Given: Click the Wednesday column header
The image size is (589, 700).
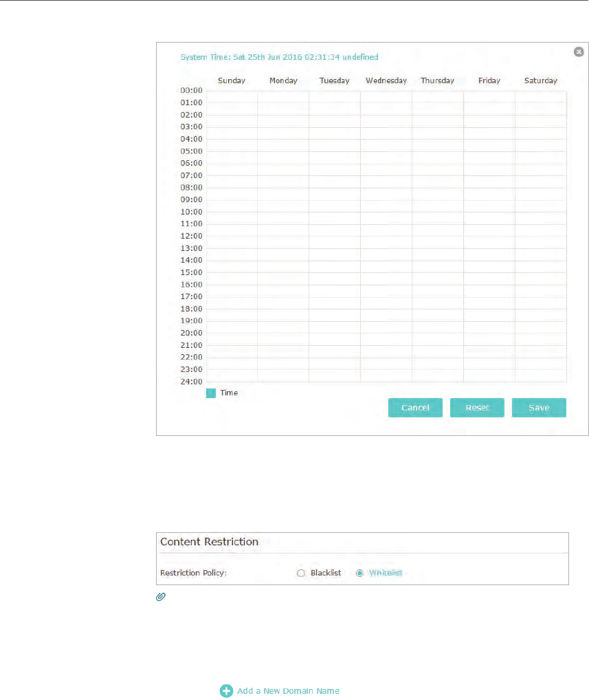Looking at the screenshot, I should 386,80.
